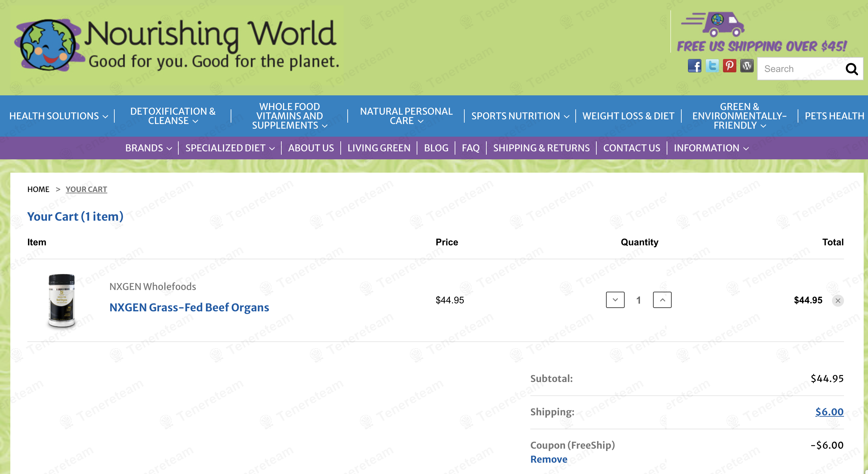Expand the Health Solutions menu
Screen dimensions: 868x474
point(59,116)
